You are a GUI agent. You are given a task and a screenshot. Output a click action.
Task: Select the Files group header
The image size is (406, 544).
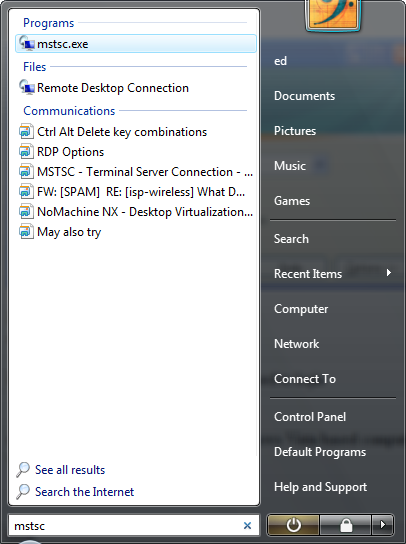34,67
